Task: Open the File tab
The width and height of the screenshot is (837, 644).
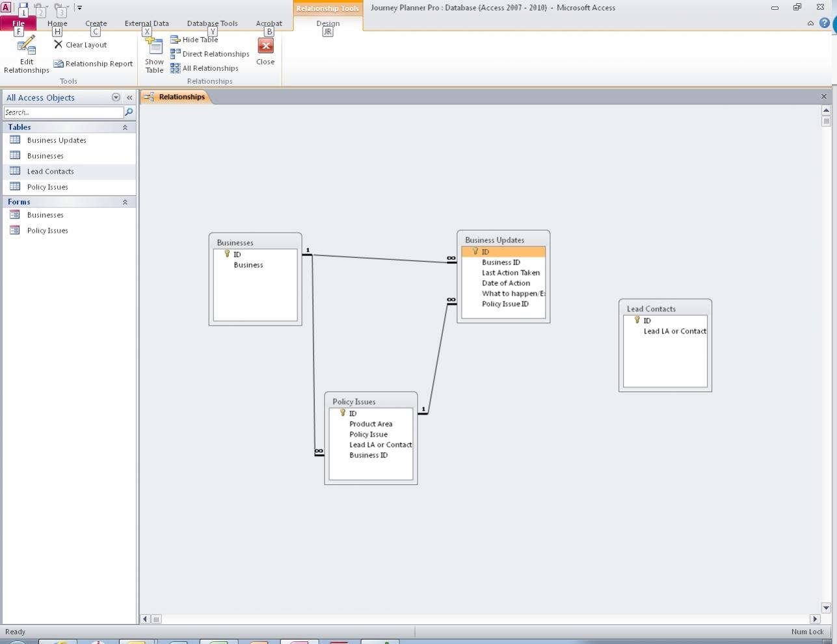Action: pyautogui.click(x=18, y=23)
